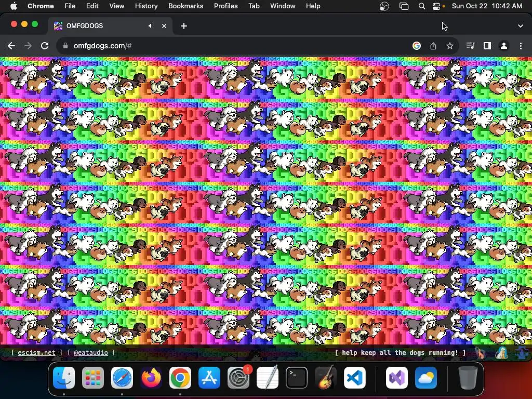The height and width of the screenshot is (399, 532).
Task: Click the OBS menu bar icon
Action: (x=384, y=6)
